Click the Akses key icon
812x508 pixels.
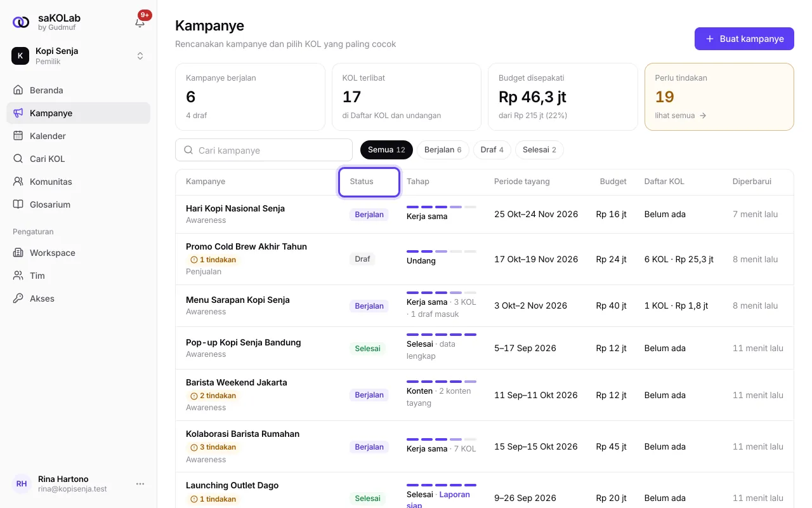[x=18, y=298]
